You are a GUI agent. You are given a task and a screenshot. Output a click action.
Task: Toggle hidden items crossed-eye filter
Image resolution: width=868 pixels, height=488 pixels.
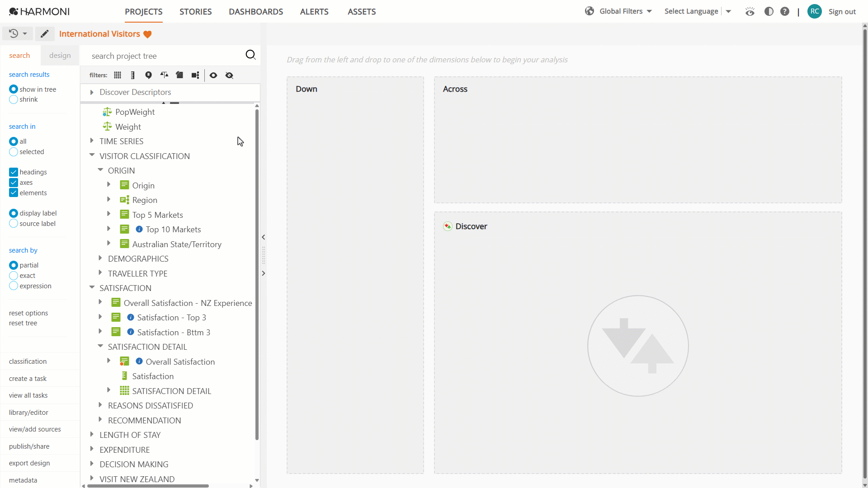click(229, 75)
